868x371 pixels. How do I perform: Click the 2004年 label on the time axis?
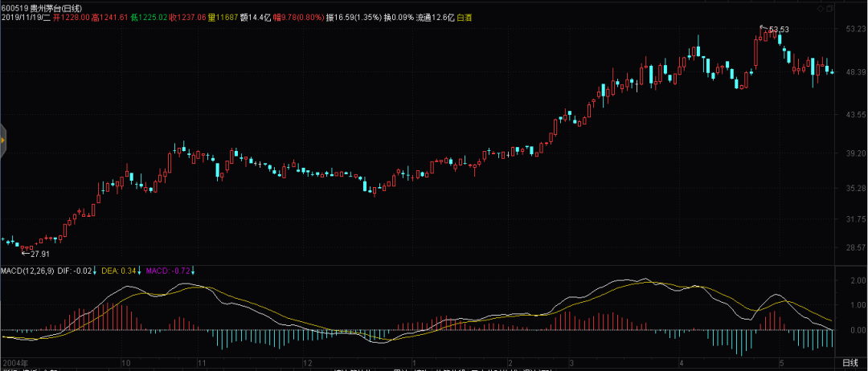pos(14,363)
